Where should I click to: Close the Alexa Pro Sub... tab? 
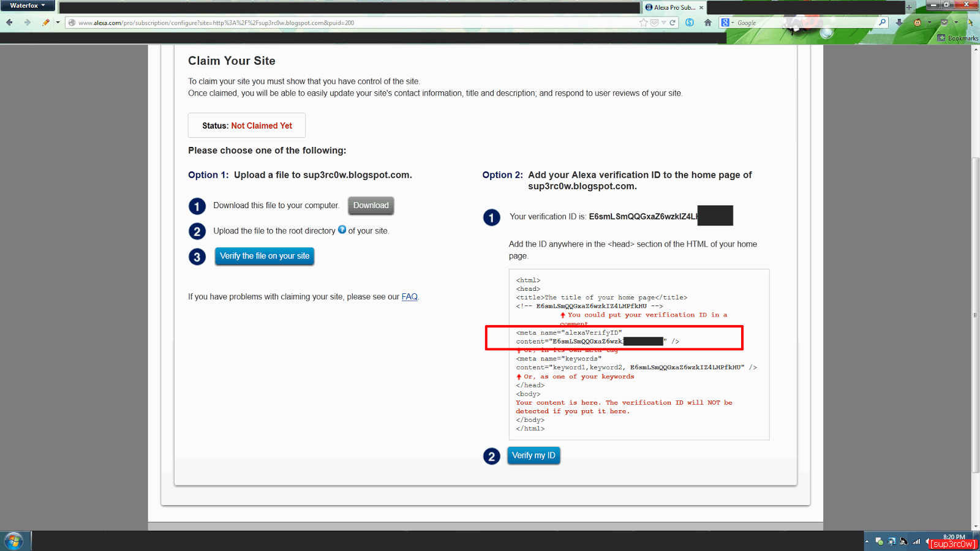[x=701, y=7]
